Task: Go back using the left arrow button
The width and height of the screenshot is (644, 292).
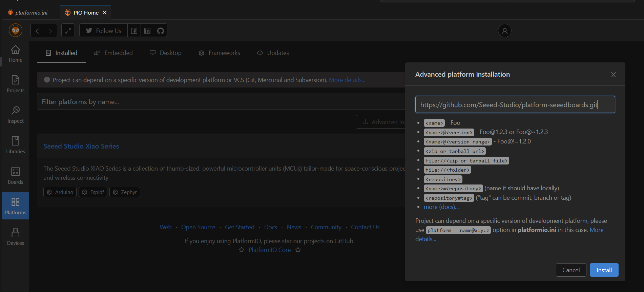Action: pos(37,31)
